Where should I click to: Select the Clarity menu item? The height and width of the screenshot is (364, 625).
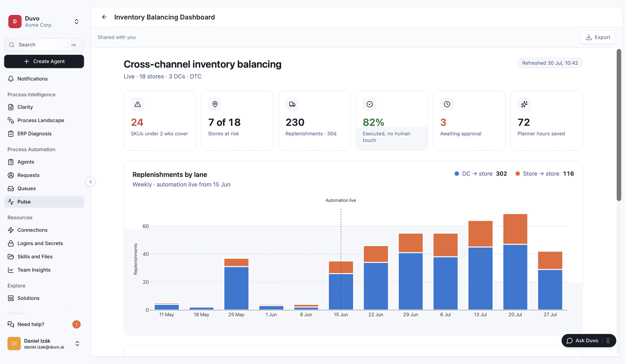click(44, 107)
